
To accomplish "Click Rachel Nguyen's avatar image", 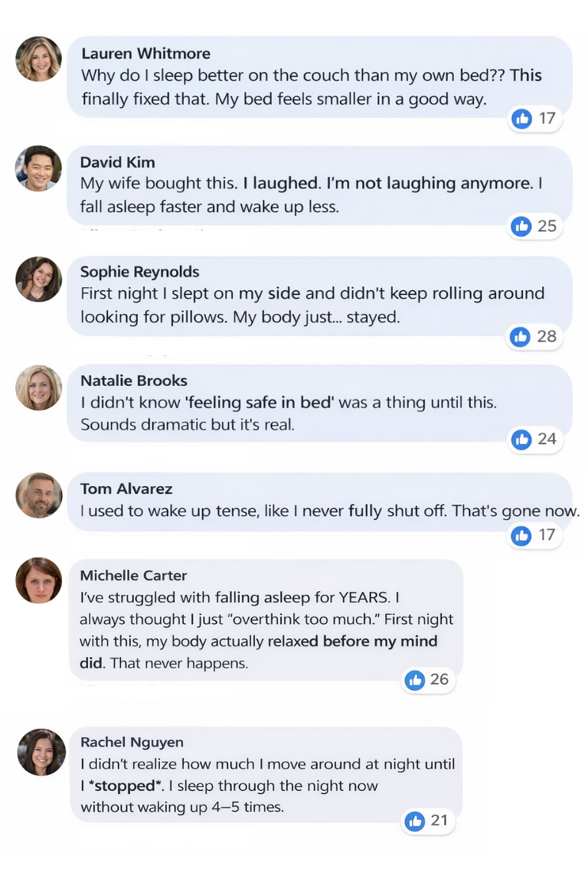I will [41, 751].
